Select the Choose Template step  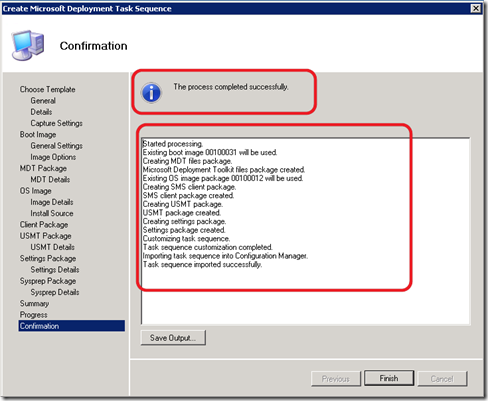pos(47,89)
